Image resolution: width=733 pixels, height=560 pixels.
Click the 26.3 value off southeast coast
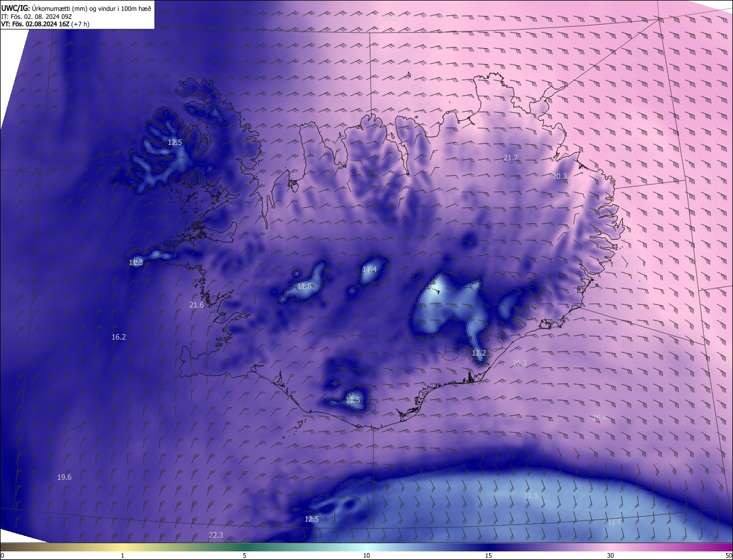519,363
